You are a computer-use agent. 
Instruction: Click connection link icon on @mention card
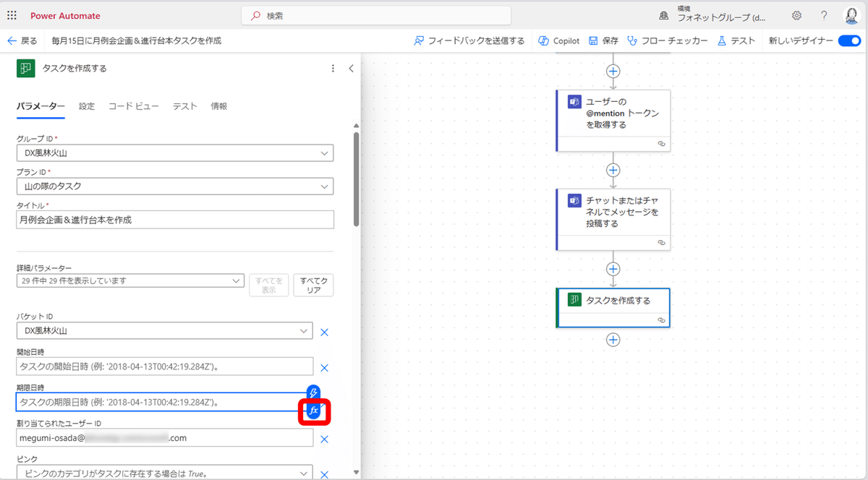pyautogui.click(x=661, y=144)
